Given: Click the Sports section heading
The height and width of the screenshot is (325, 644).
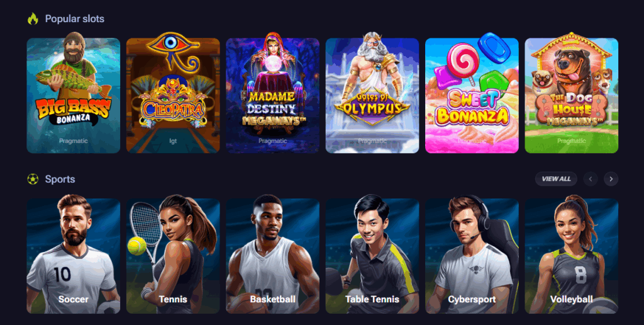Looking at the screenshot, I should coord(60,180).
